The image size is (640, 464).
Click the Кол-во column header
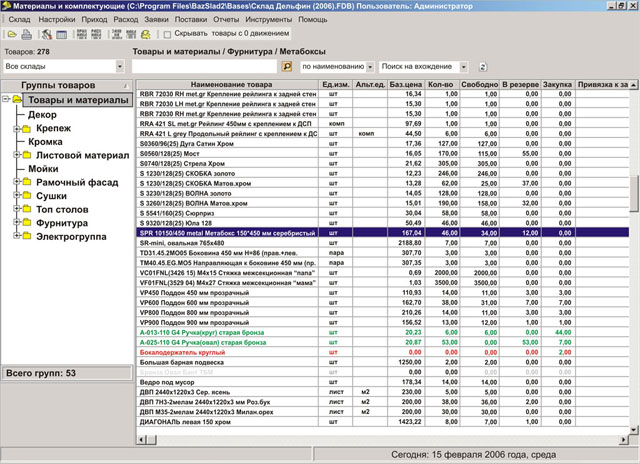coord(441,84)
